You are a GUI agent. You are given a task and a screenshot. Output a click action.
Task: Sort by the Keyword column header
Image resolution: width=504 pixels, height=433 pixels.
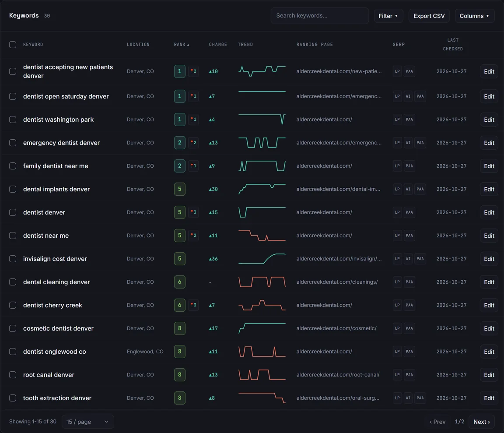point(33,44)
